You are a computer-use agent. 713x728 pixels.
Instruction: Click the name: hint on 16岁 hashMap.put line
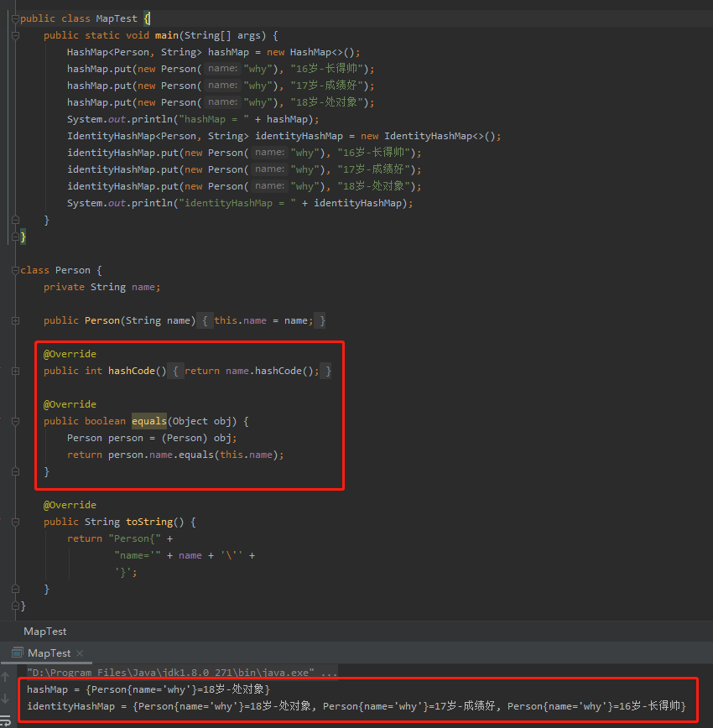tap(222, 69)
